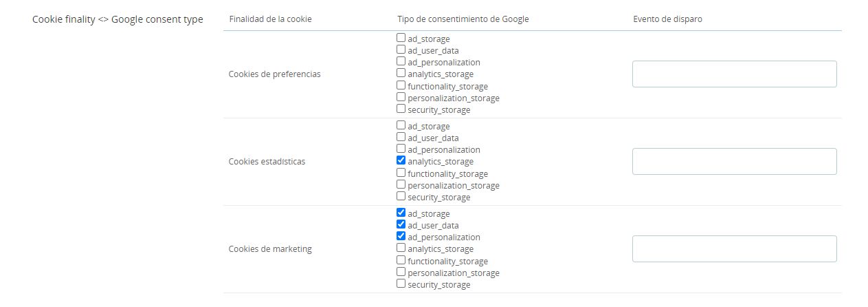Uncheck analytics_storage for Cookies estadísticas

click(401, 161)
